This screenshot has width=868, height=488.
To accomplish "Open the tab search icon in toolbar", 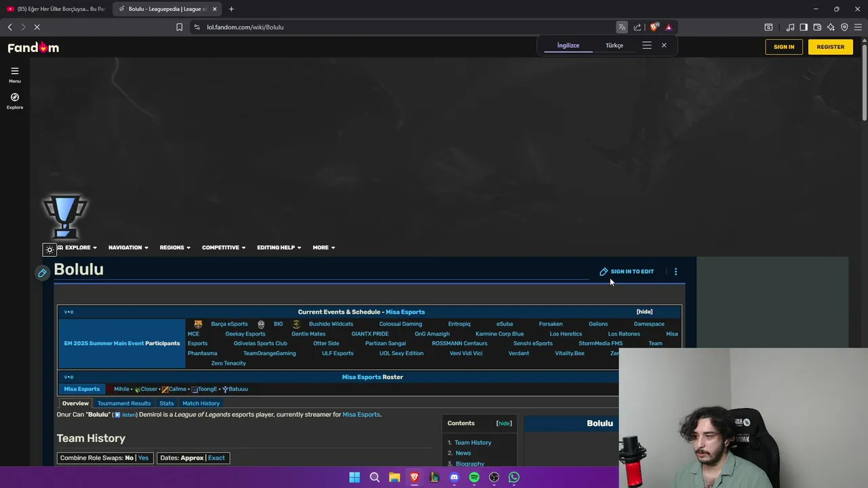I will (x=768, y=27).
